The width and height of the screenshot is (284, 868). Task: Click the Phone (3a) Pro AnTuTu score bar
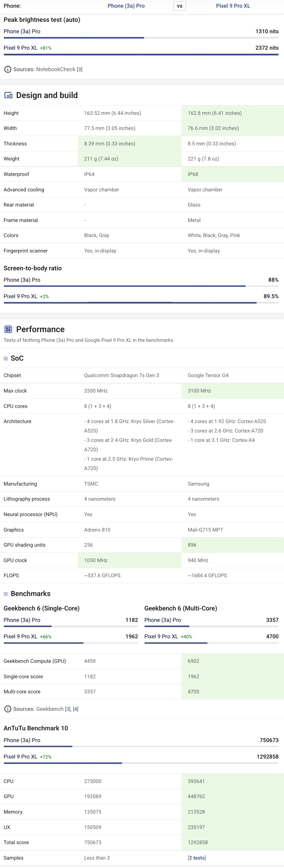[x=141, y=746]
